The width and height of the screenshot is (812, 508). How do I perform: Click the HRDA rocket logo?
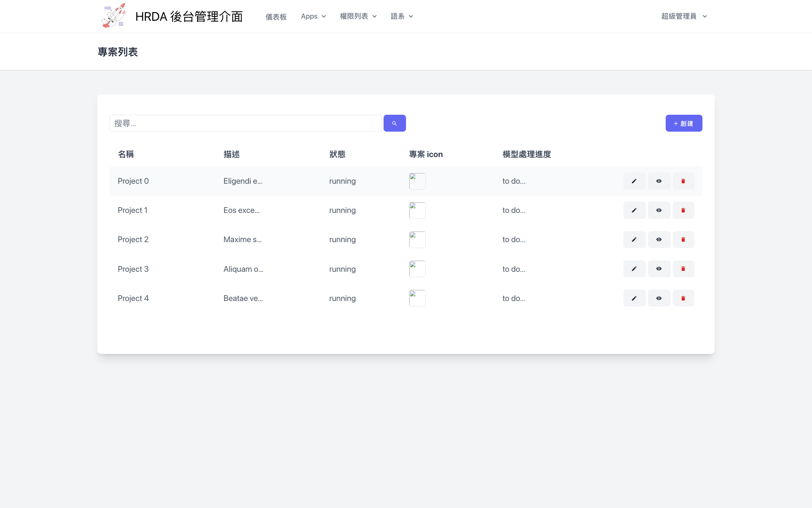[x=113, y=16]
